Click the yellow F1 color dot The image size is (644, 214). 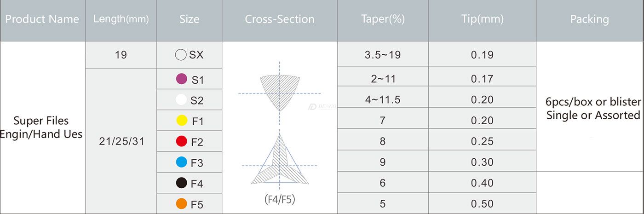pos(182,121)
